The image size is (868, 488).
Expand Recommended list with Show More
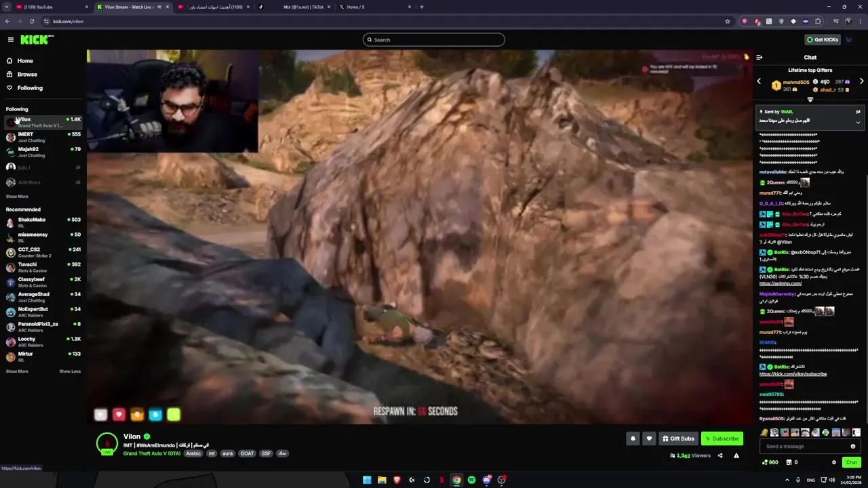pos(17,371)
